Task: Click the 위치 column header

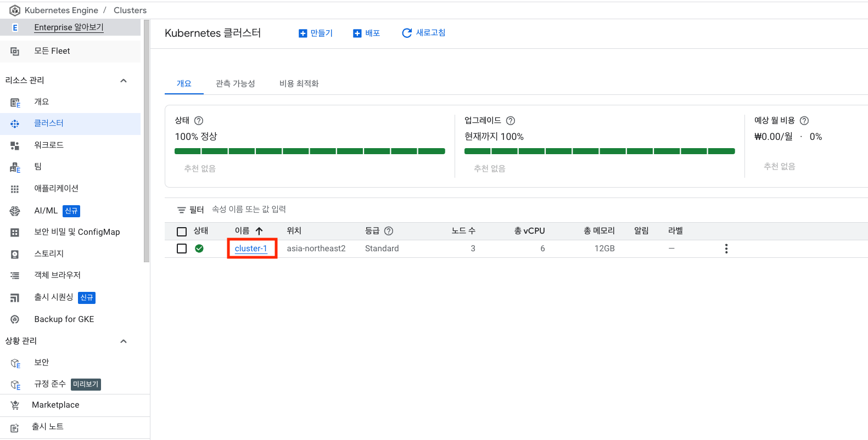Action: pyautogui.click(x=294, y=231)
